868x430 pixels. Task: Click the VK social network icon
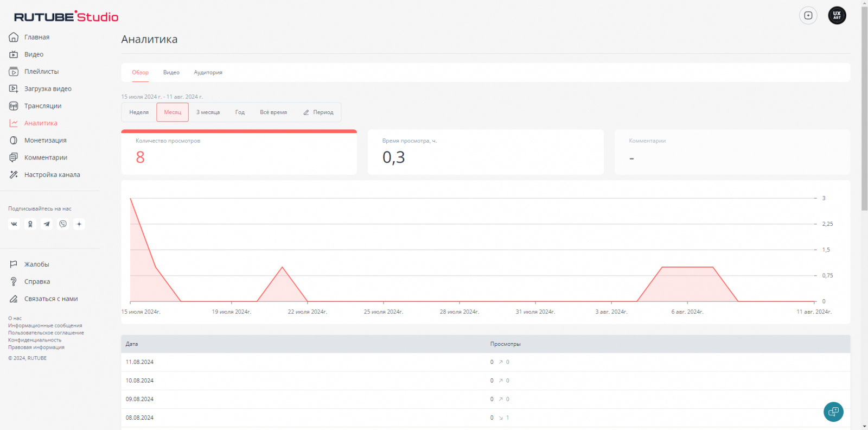click(14, 224)
